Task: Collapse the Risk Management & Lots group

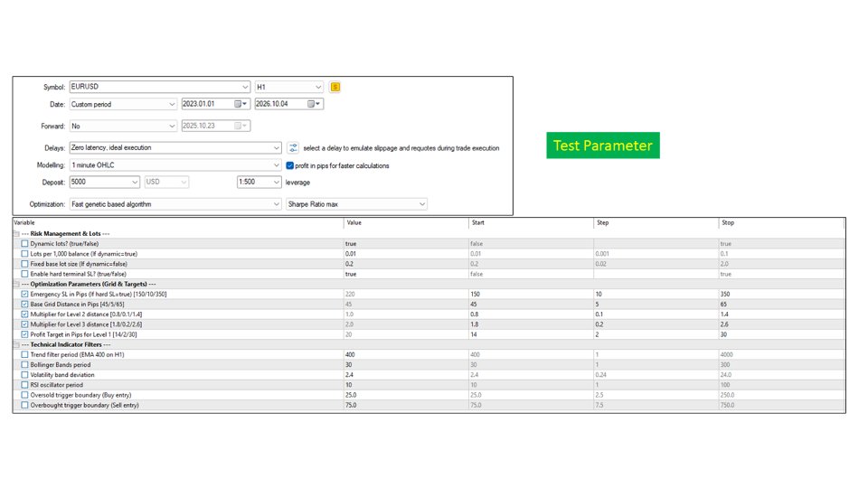Action: click(16, 233)
